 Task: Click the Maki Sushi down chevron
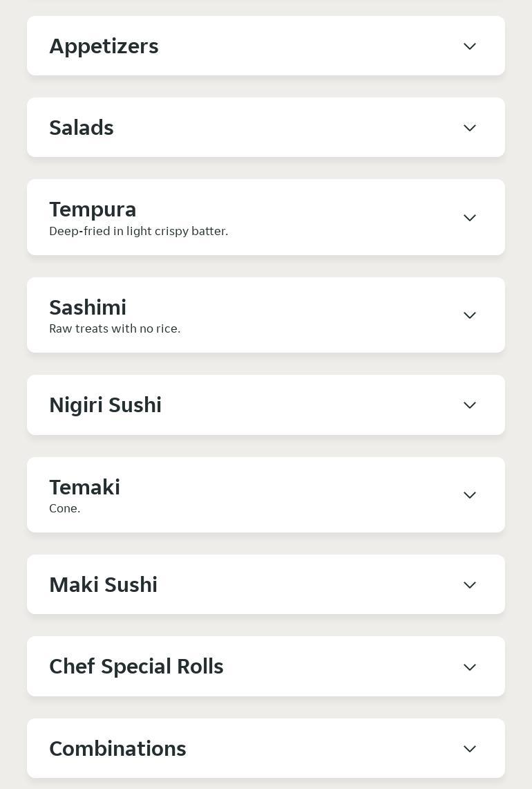point(470,585)
